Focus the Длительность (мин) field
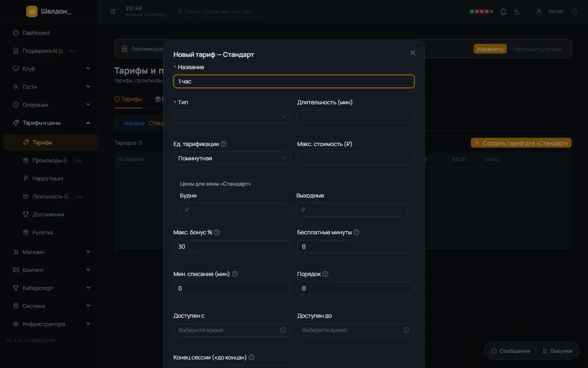588x368 pixels. (356, 117)
